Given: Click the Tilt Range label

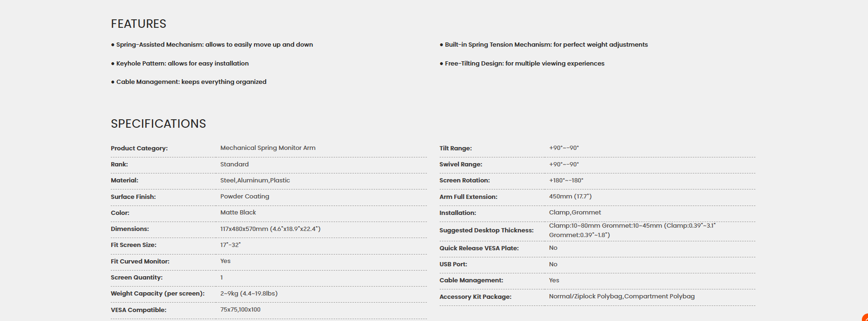Looking at the screenshot, I should click(x=456, y=148).
